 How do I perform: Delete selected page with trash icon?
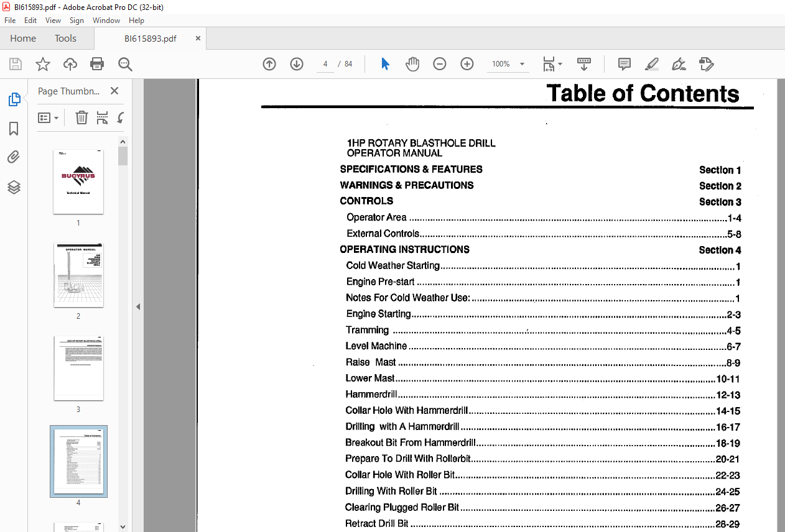point(81,117)
